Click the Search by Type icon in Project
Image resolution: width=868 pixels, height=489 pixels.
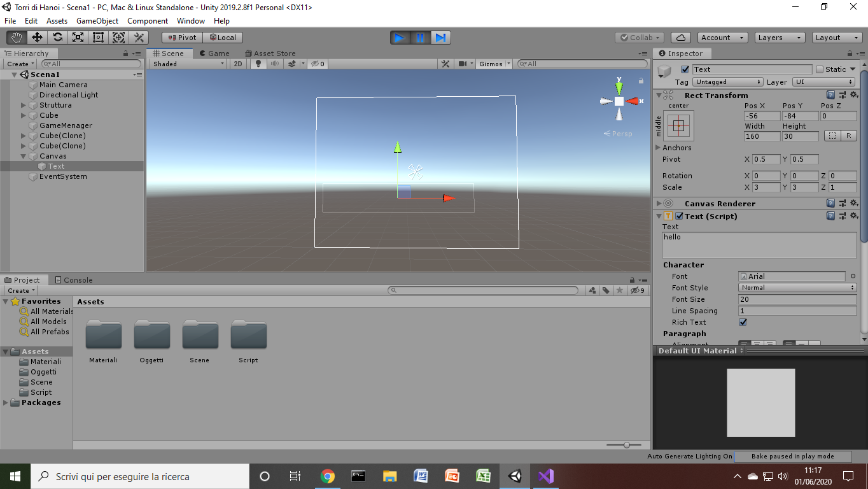coord(592,290)
